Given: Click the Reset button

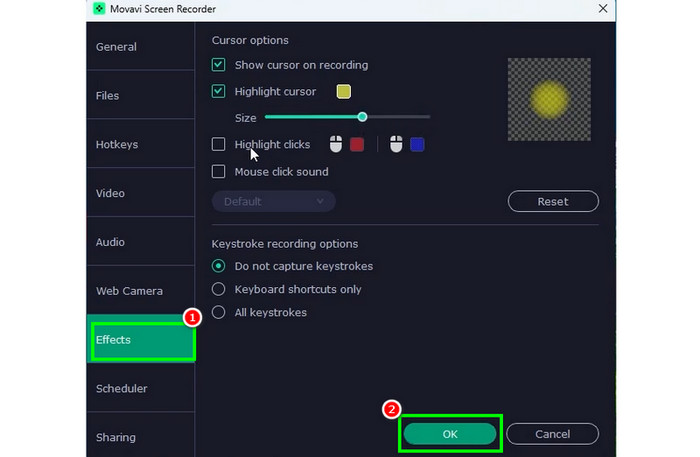Looking at the screenshot, I should [553, 201].
